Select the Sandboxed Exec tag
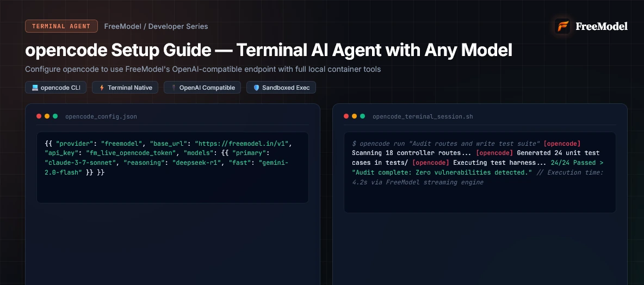The image size is (644, 285). pos(281,88)
